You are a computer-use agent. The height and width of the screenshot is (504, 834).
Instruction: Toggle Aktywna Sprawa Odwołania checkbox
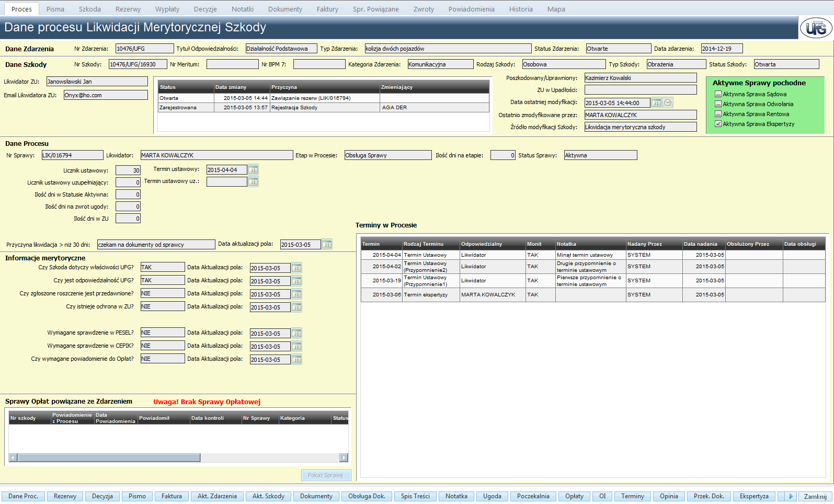coord(718,104)
